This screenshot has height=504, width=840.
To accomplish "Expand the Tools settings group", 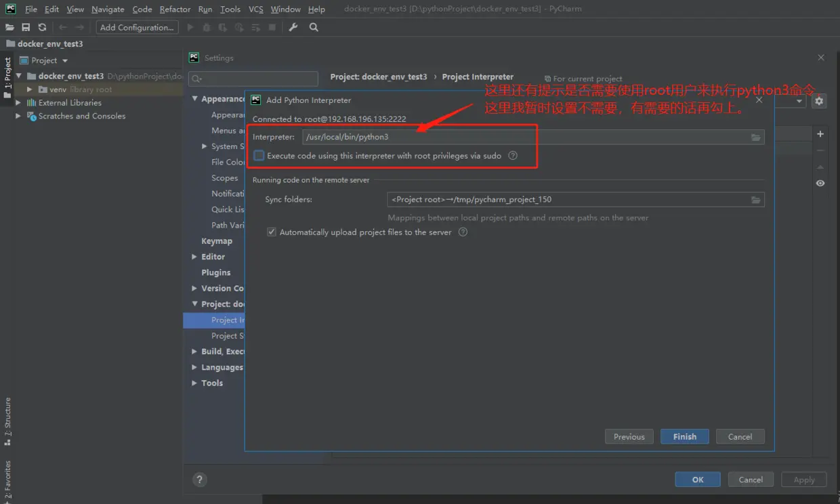I will click(194, 383).
